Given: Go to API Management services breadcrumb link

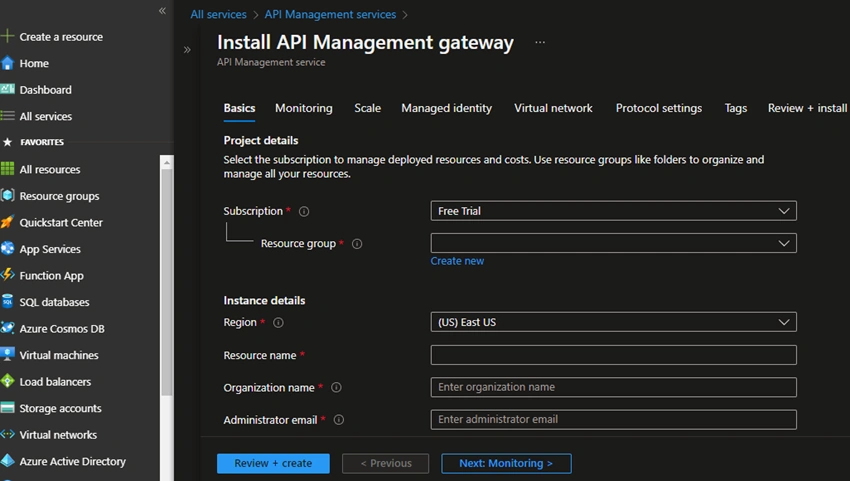Looking at the screenshot, I should [x=330, y=15].
